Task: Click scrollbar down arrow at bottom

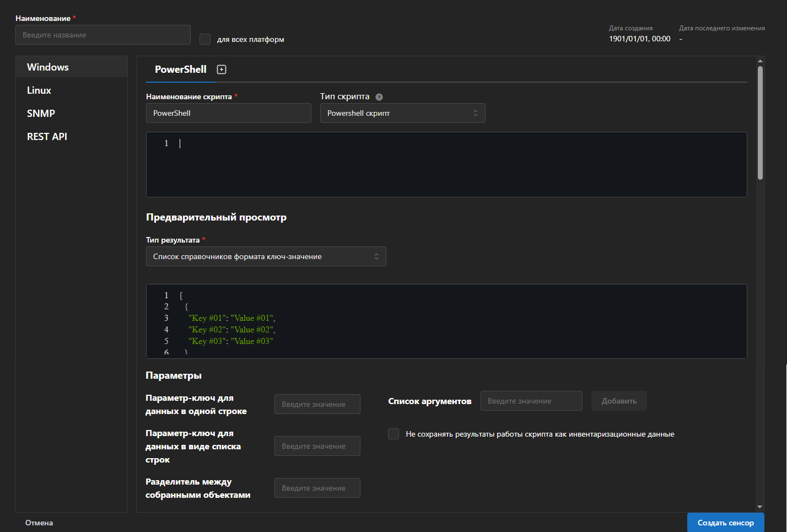Action: tap(760, 507)
